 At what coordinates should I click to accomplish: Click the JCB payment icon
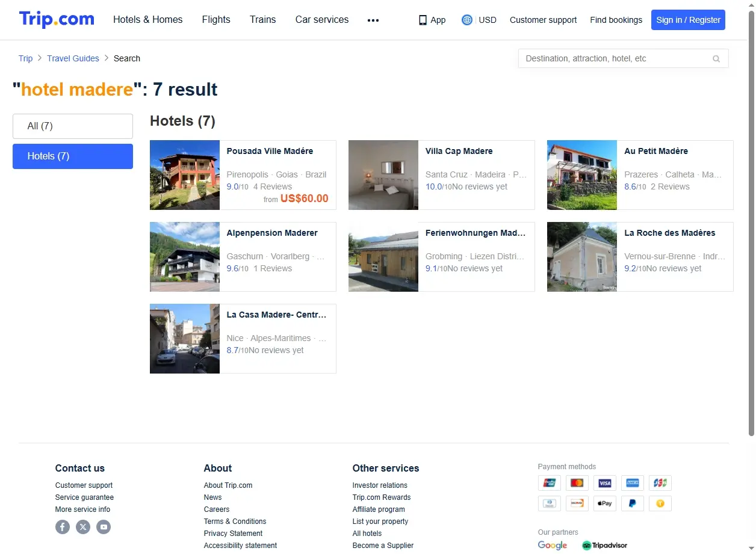pyautogui.click(x=660, y=483)
